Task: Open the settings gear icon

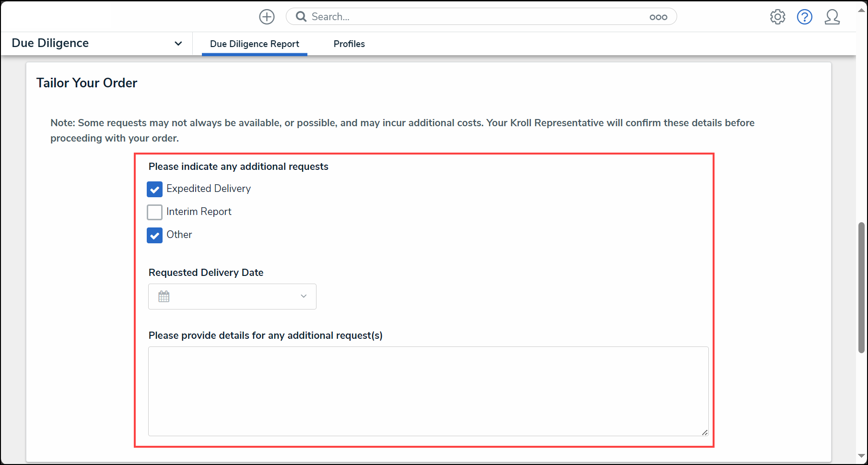Action: pos(777,17)
